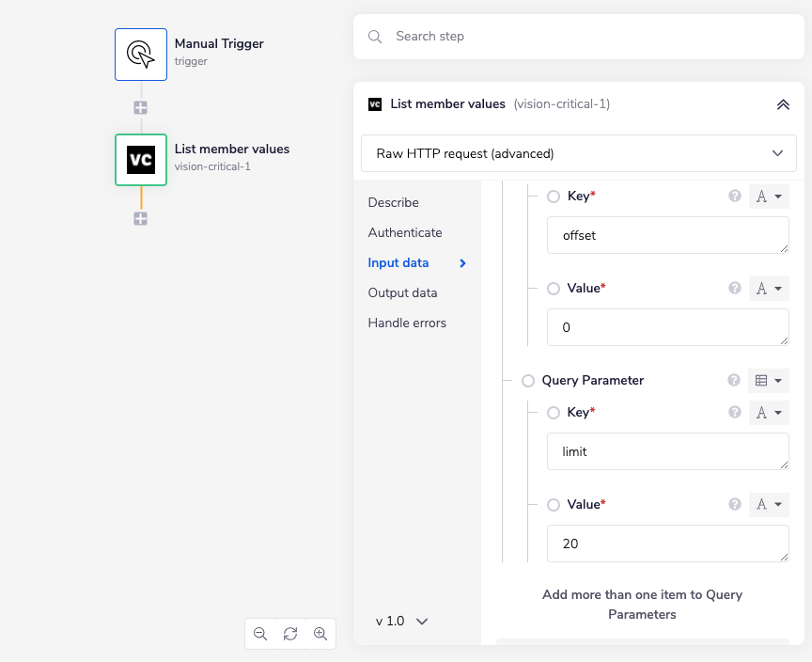Select the radio button beside the 20 Value

click(554, 505)
